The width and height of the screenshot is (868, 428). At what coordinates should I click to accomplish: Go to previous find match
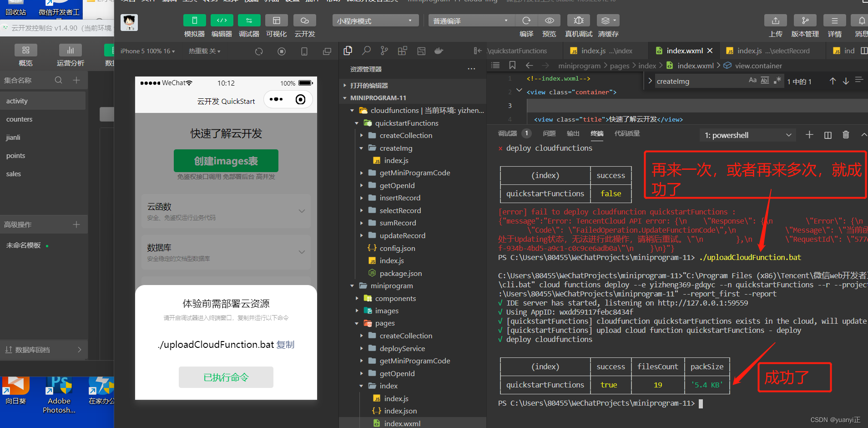coord(833,81)
